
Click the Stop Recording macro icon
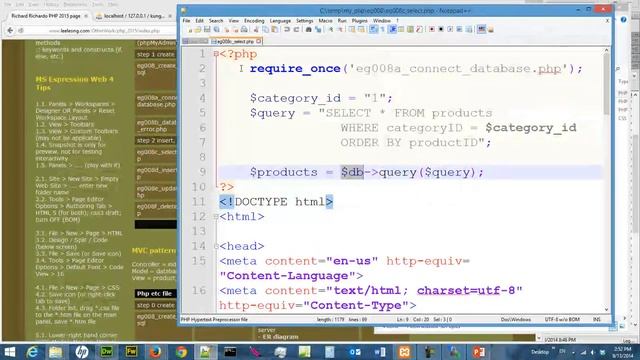441,29
